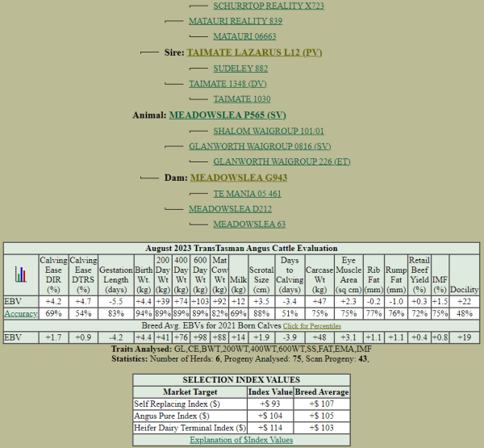Select the 400 Day Wt column header
This screenshot has width=484, height=448.
(181, 275)
